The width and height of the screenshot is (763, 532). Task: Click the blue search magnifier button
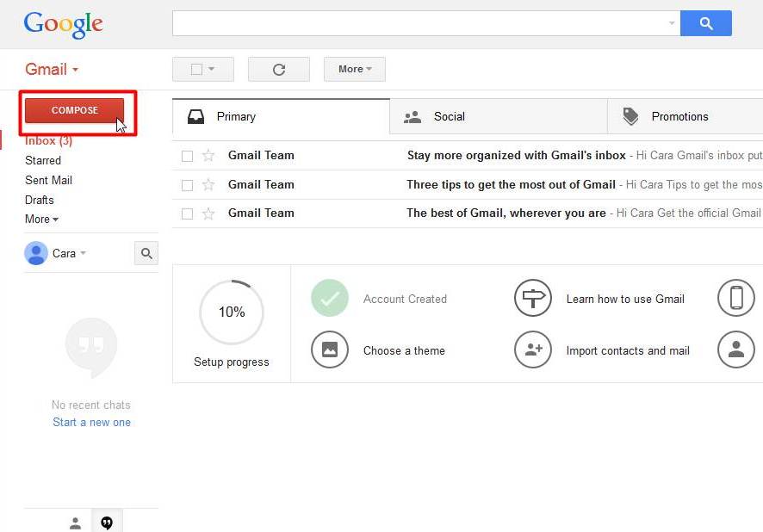coord(705,23)
